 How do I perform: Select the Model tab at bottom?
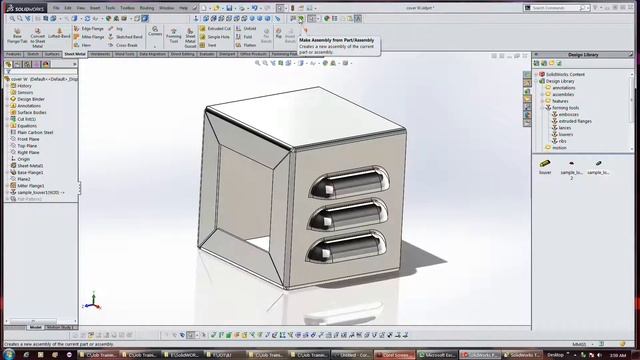[x=36, y=327]
